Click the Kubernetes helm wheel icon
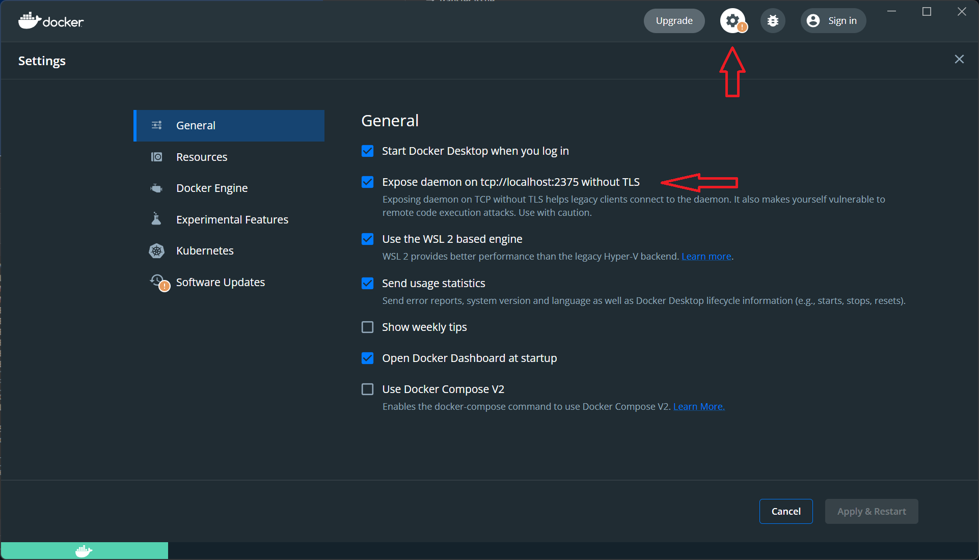The width and height of the screenshot is (979, 560). coord(156,250)
